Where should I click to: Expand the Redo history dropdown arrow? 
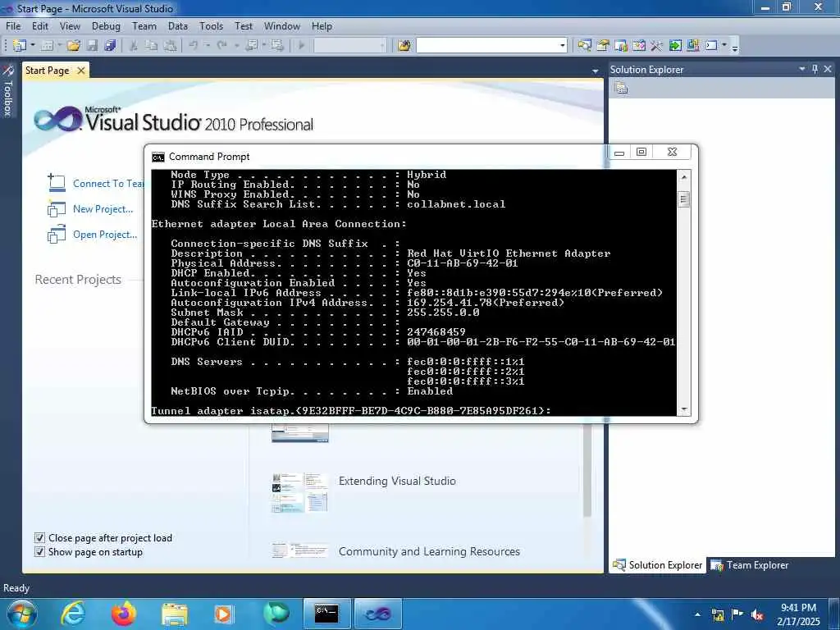click(x=235, y=46)
